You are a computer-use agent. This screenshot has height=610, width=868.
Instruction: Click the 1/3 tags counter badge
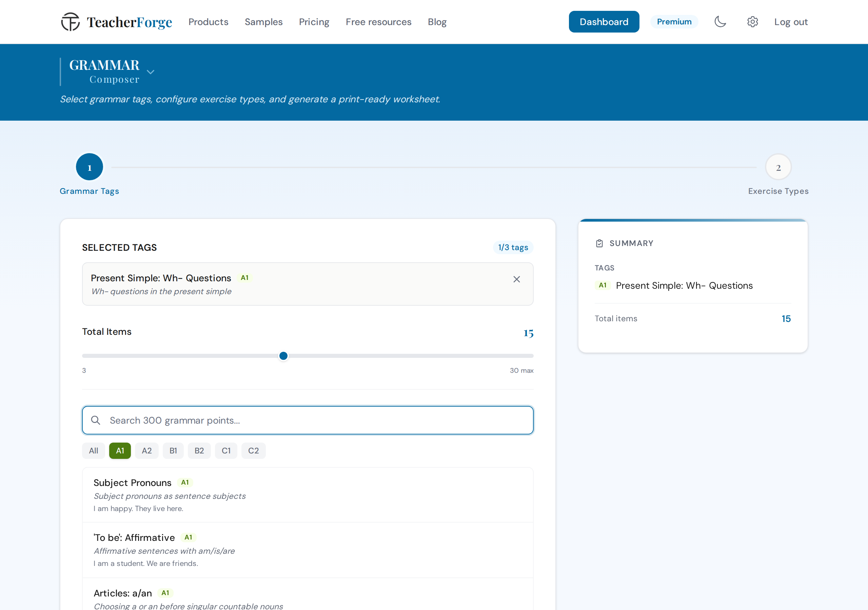pyautogui.click(x=513, y=247)
